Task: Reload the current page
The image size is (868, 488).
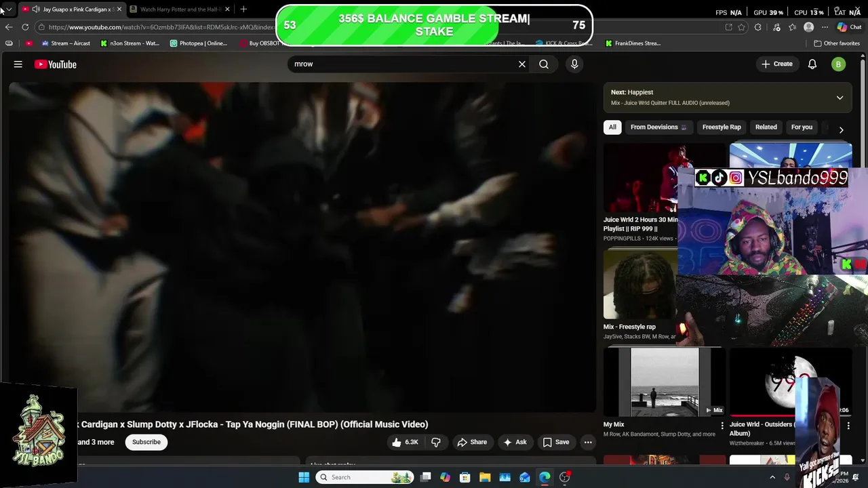Action: [x=25, y=27]
